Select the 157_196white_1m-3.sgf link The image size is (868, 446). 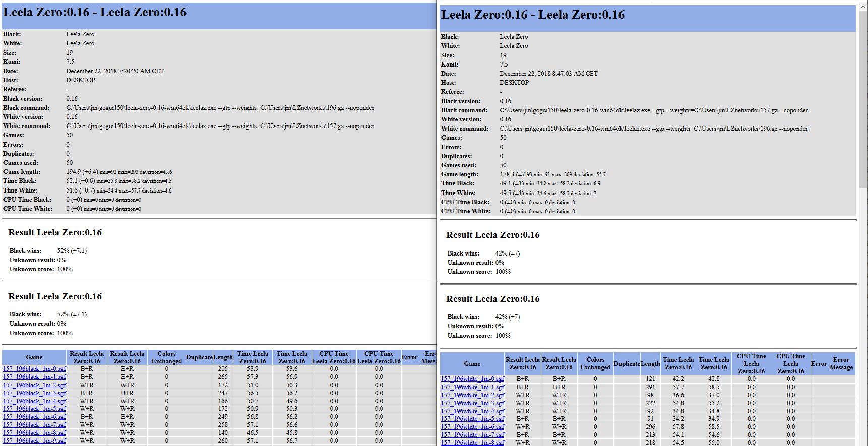[472, 403]
